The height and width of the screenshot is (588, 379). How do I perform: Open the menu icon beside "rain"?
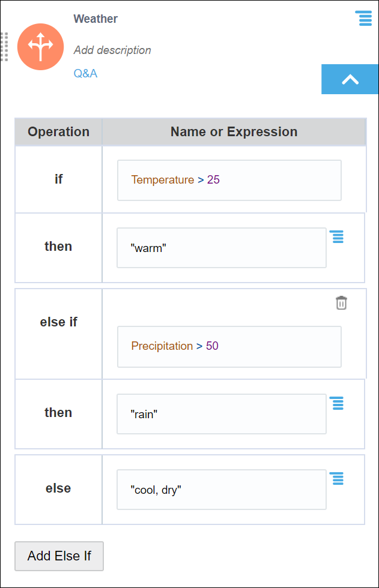point(338,403)
